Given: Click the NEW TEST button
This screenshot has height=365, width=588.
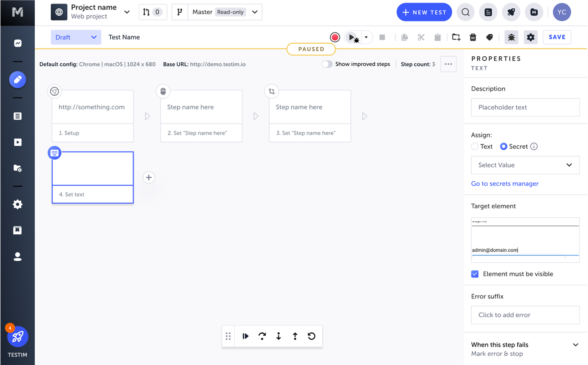Looking at the screenshot, I should [x=424, y=12].
